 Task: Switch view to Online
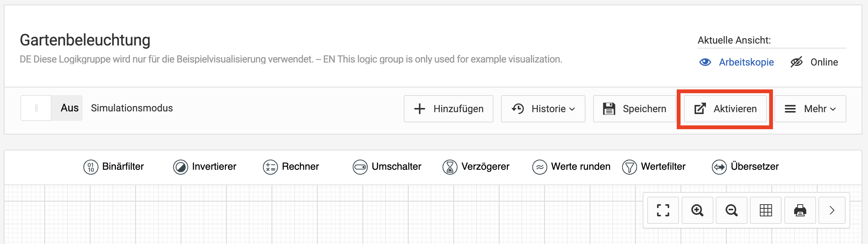point(814,62)
